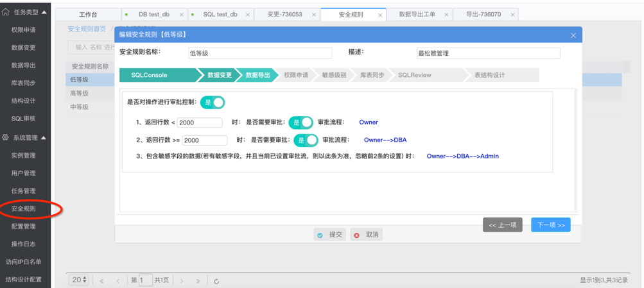Click the refresh icon in pagination bar
Screen dimensions: 644x288
216,281
